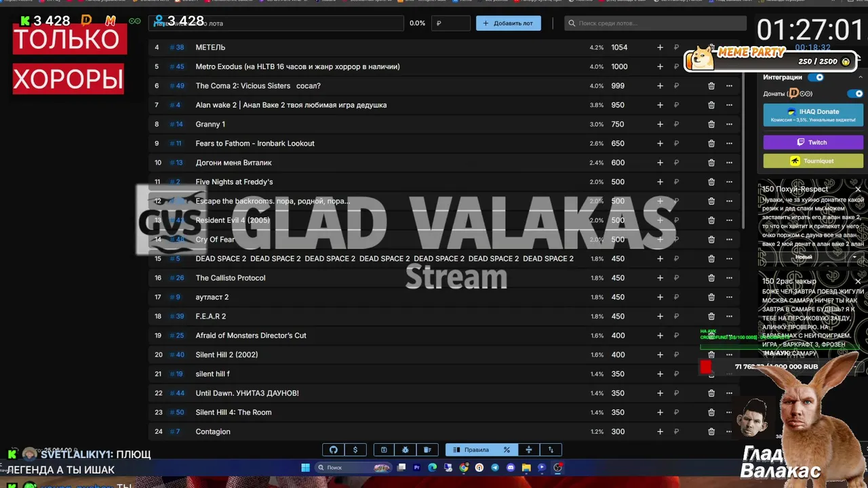Open more options for Cry Of Fear lot
868x488 pixels.
click(729, 239)
